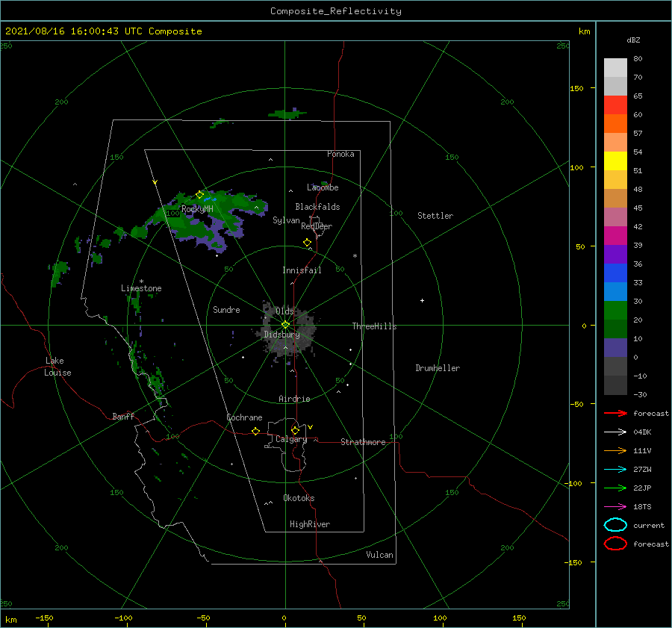Click the Composite_Reflectivity title
Screen dimensions: 672x628
[336, 11]
